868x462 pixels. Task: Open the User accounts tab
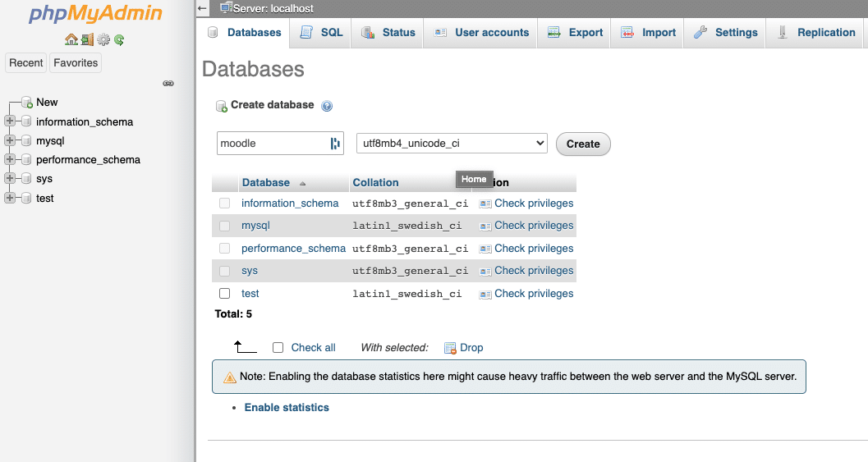pos(481,33)
